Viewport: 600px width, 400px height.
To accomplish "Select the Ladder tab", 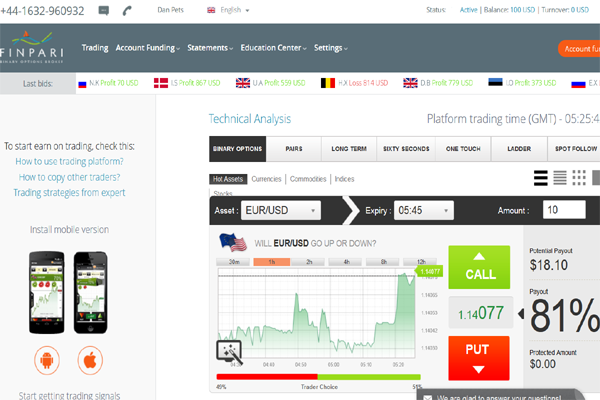I will point(519,149).
